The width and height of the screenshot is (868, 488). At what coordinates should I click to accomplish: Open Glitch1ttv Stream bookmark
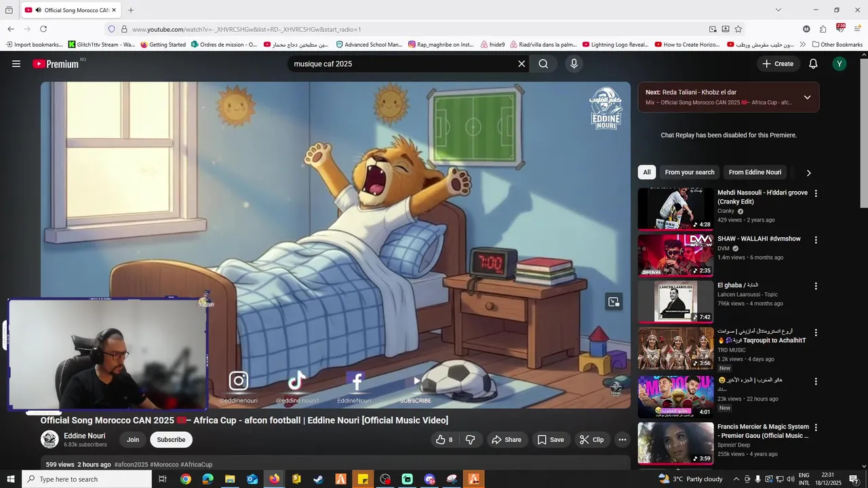102,45
